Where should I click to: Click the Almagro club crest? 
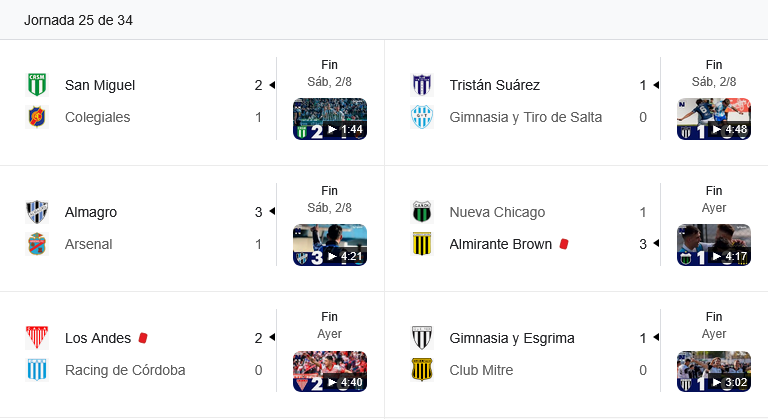point(37,212)
